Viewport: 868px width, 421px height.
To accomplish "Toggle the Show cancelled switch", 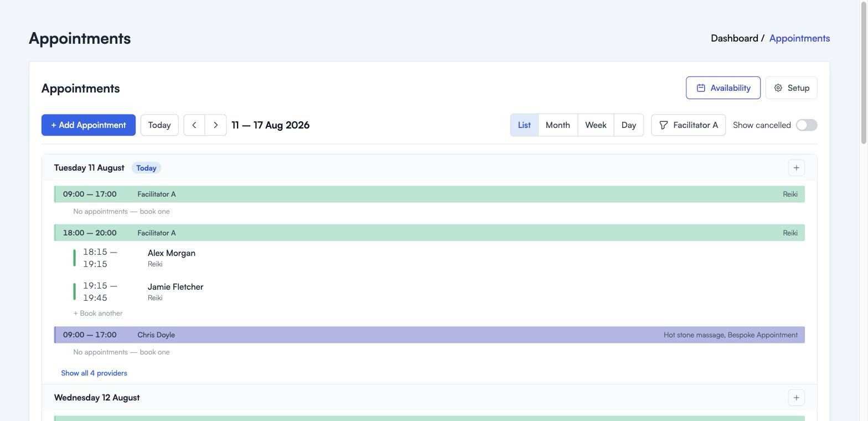I will pyautogui.click(x=807, y=125).
